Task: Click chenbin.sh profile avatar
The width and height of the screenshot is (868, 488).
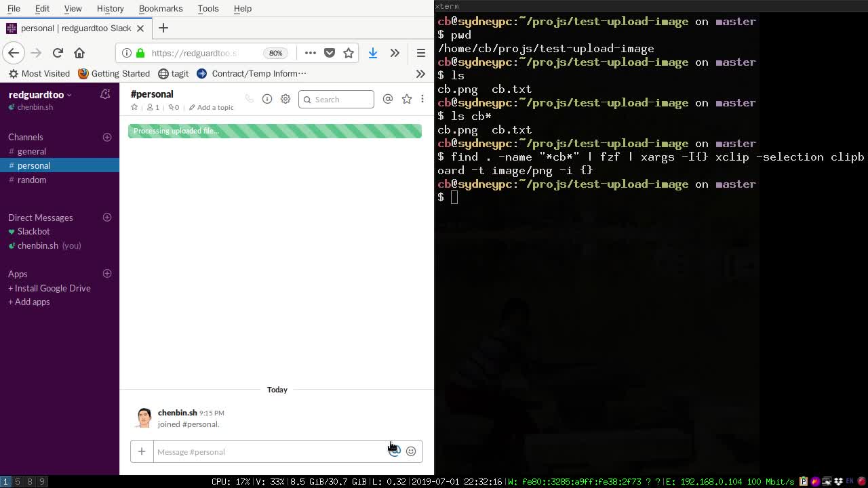Action: tap(144, 418)
